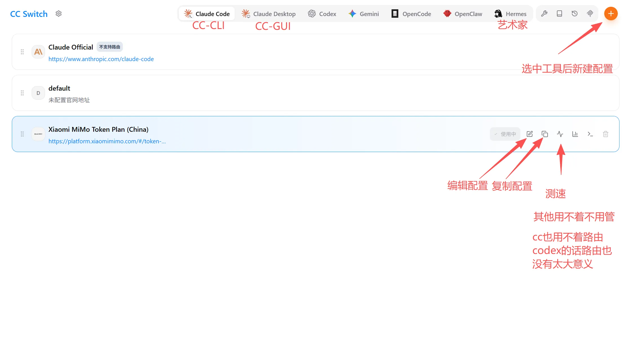Open usage chart for Xiaomi MiMo provider
This screenshot has width=631, height=364.
[x=575, y=134]
